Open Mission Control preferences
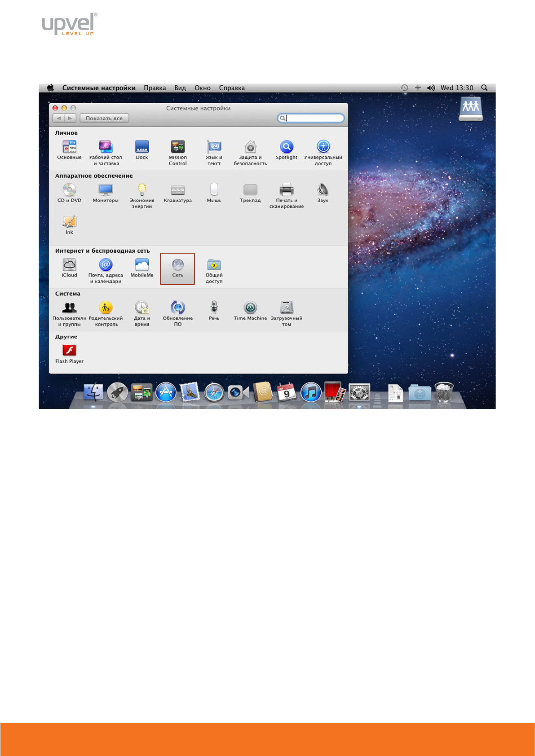The image size is (535, 756). pos(178,147)
